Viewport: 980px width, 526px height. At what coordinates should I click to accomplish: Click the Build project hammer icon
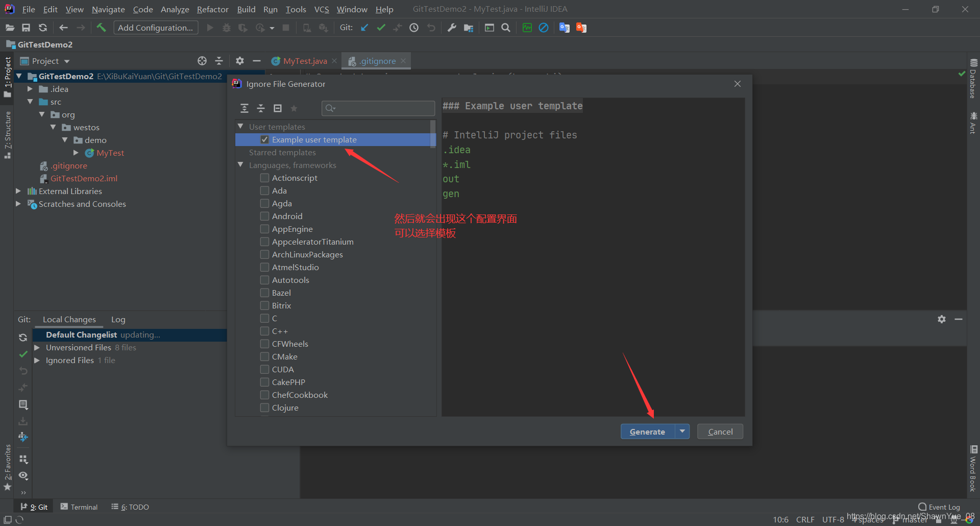101,28
